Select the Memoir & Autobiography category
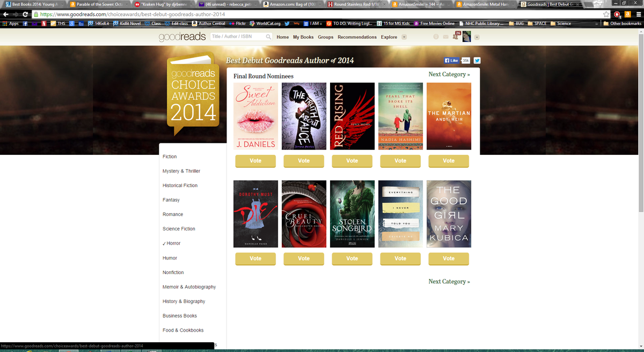 (x=189, y=287)
